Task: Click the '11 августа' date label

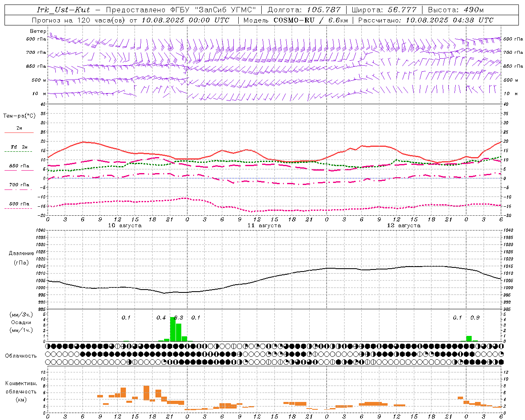Action: pos(264,226)
